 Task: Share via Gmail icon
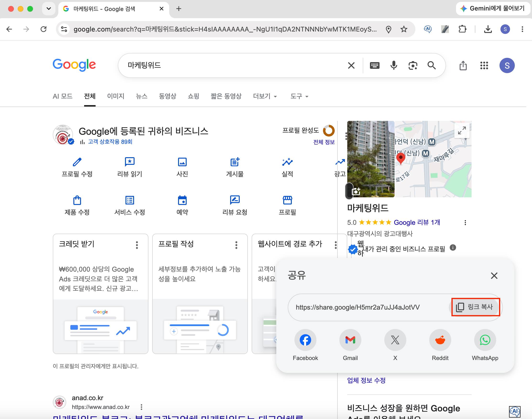(350, 340)
